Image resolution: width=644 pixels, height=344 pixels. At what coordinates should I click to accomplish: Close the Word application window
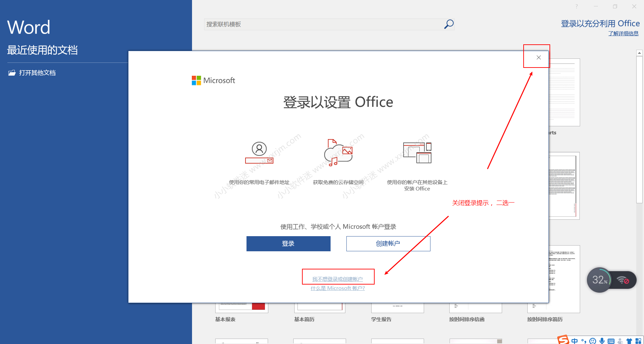coord(634,6)
